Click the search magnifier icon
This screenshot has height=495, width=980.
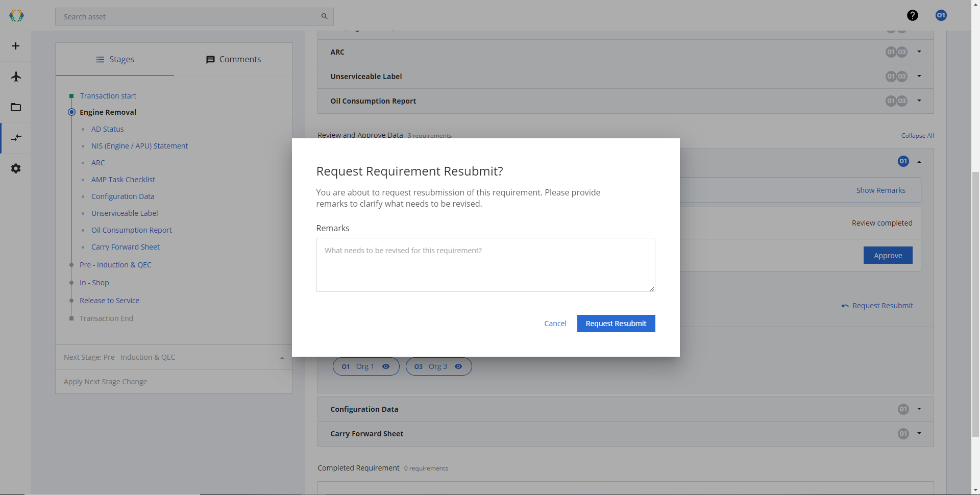pos(324,16)
